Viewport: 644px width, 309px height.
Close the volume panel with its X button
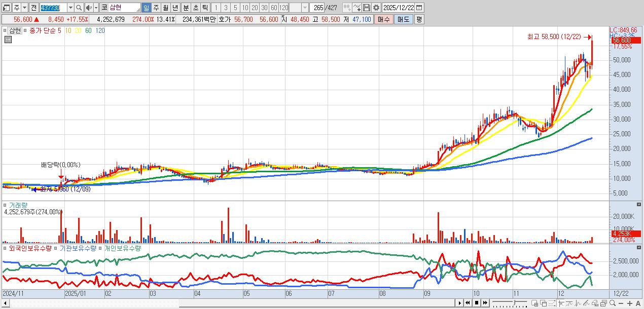click(639, 204)
